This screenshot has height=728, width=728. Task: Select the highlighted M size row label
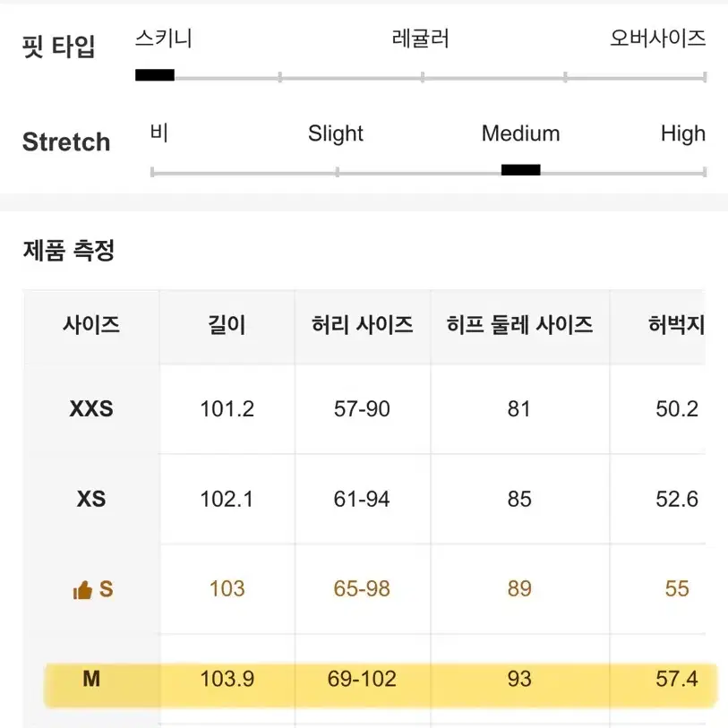click(x=91, y=679)
